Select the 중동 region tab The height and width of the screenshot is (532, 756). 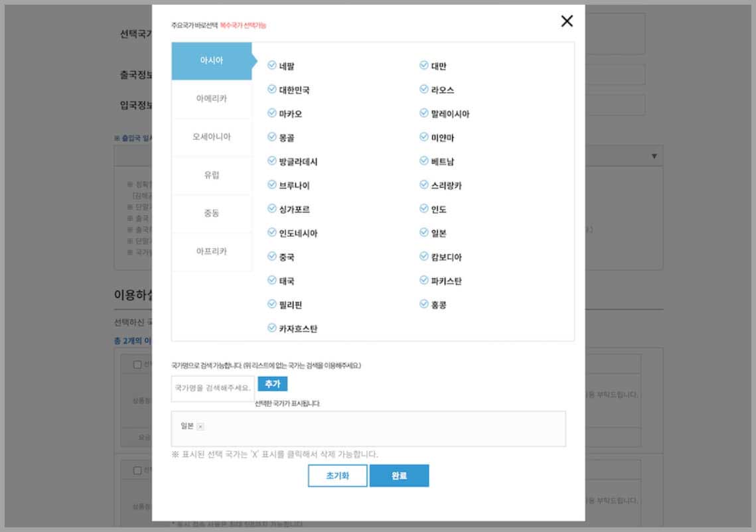coord(211,214)
